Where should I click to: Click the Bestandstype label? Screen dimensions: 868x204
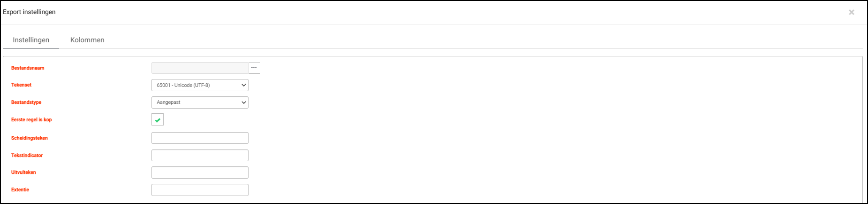[26, 102]
